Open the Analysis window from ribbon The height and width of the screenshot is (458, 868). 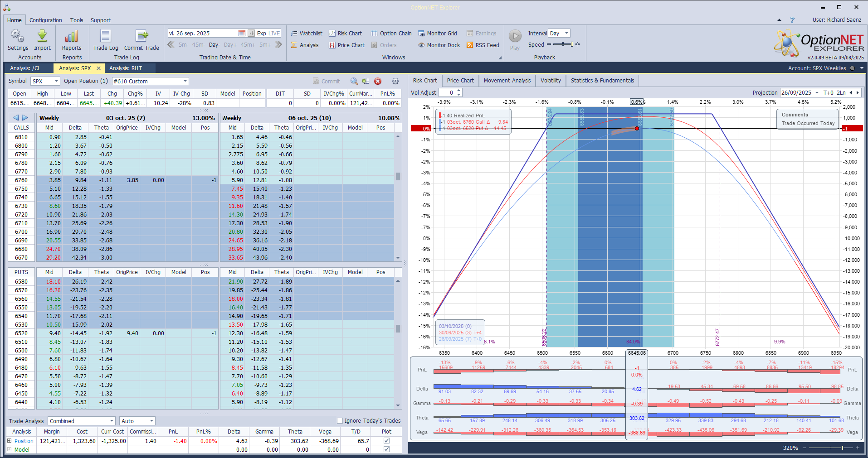(x=305, y=45)
